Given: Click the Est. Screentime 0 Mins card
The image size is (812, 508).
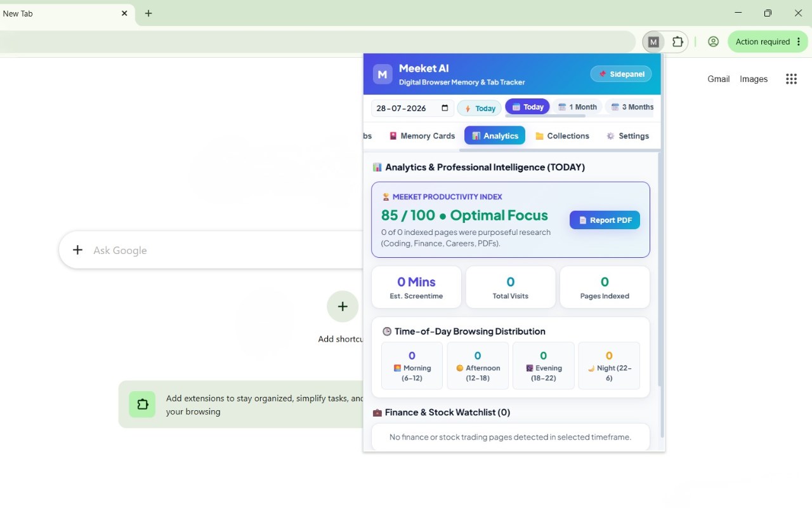Looking at the screenshot, I should 416,287.
